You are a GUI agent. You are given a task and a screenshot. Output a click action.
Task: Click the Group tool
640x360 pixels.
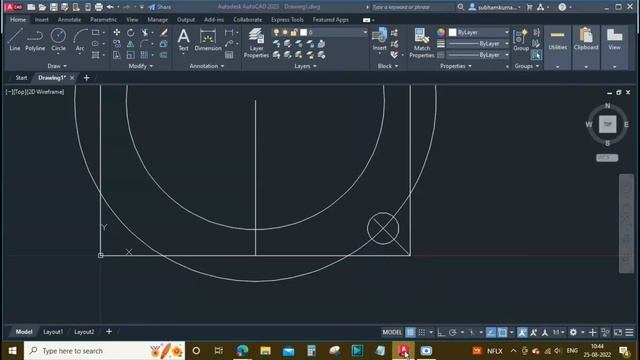click(x=521, y=40)
